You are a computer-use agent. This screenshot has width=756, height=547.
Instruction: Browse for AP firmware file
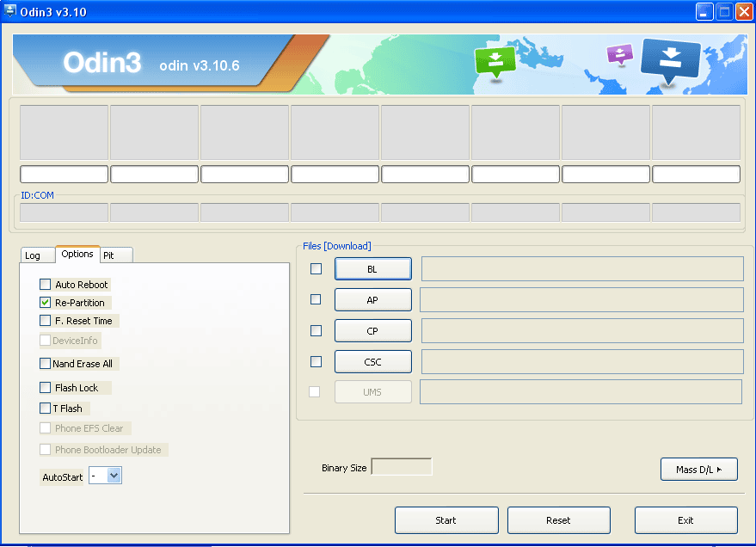pos(372,300)
